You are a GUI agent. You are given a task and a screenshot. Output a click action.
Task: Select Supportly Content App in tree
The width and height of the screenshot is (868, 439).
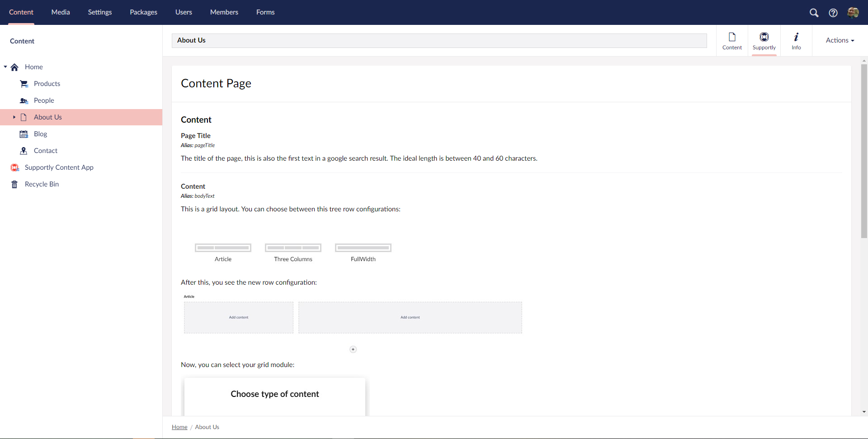(x=59, y=167)
